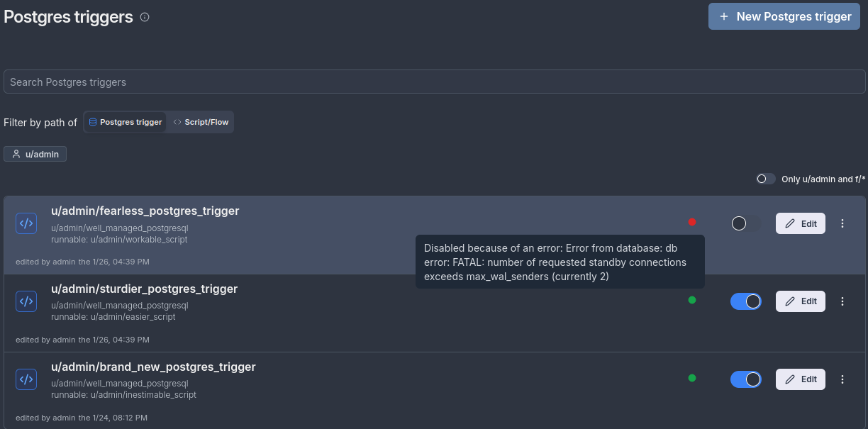
Task: Open more options menu for brand_new_postgres_trigger
Action: (x=842, y=379)
